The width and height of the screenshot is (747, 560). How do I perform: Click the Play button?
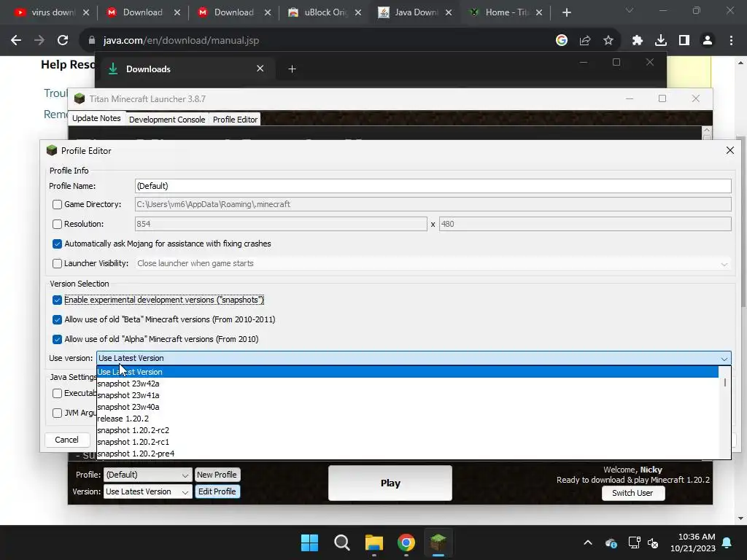click(x=390, y=483)
